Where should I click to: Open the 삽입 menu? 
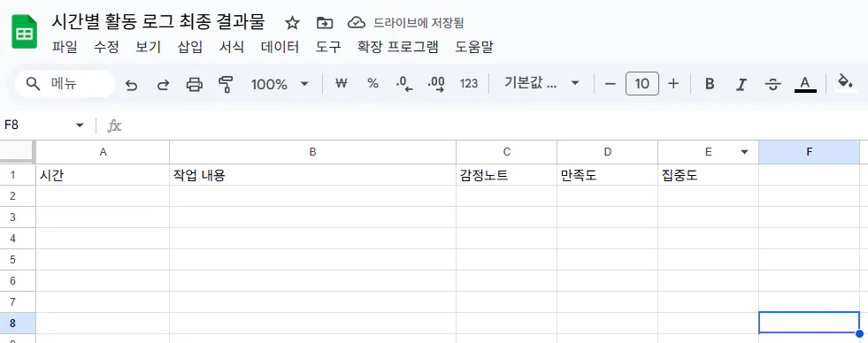[190, 47]
